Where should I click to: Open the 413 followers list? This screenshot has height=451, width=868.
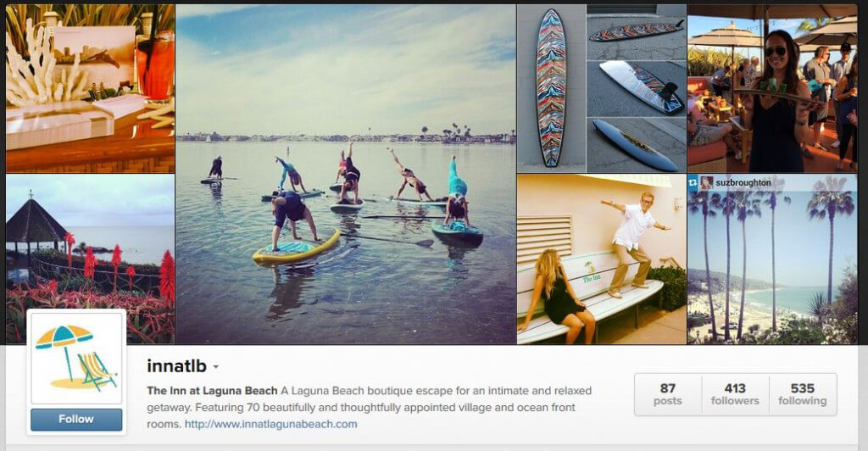(735, 394)
